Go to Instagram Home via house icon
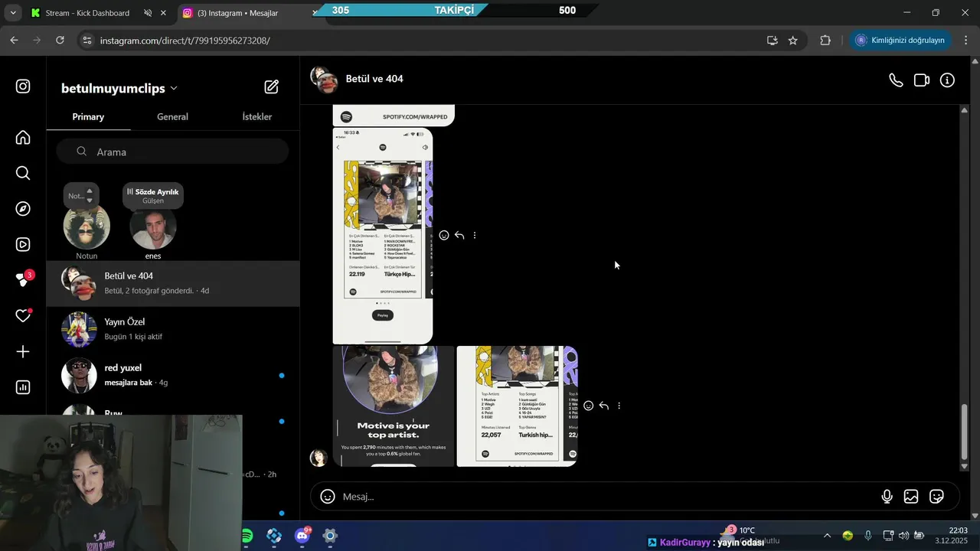This screenshot has width=980, height=551. tap(23, 137)
